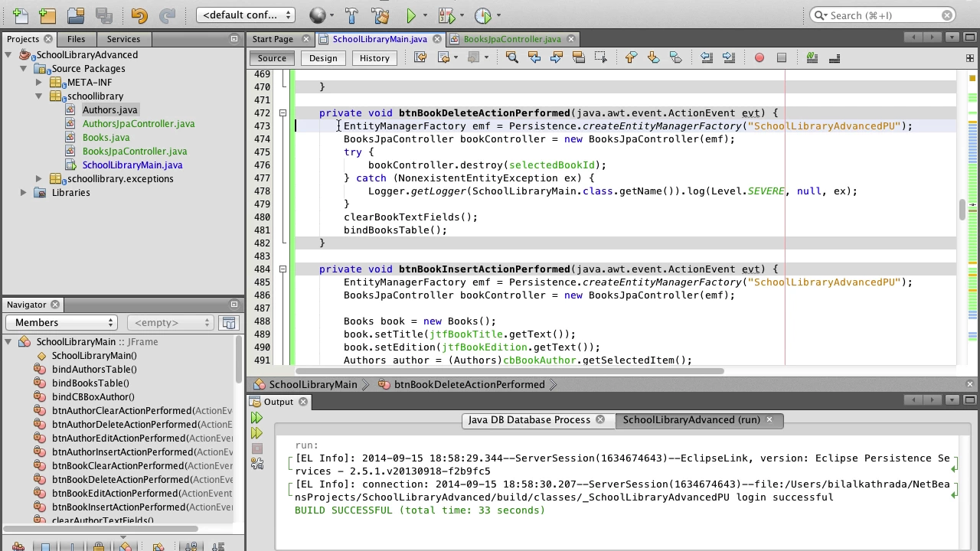The image size is (980, 551).
Task: Click the Next Bookmark icon
Action: (653, 57)
